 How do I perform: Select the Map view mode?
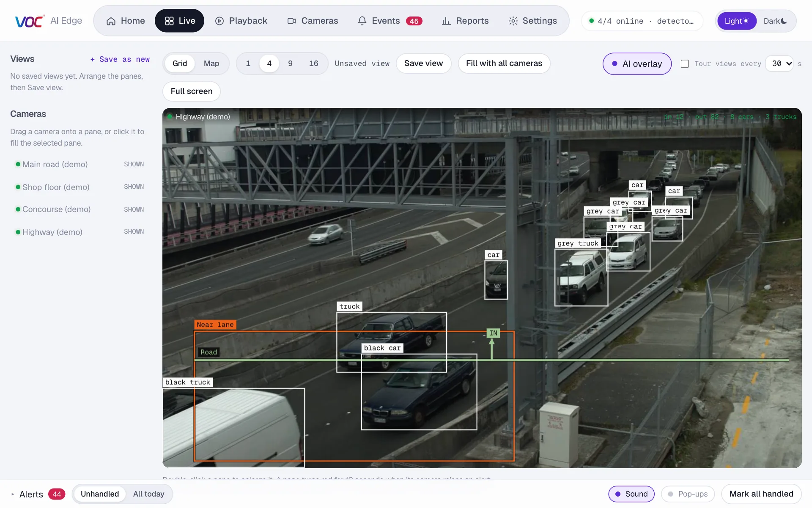211,63
